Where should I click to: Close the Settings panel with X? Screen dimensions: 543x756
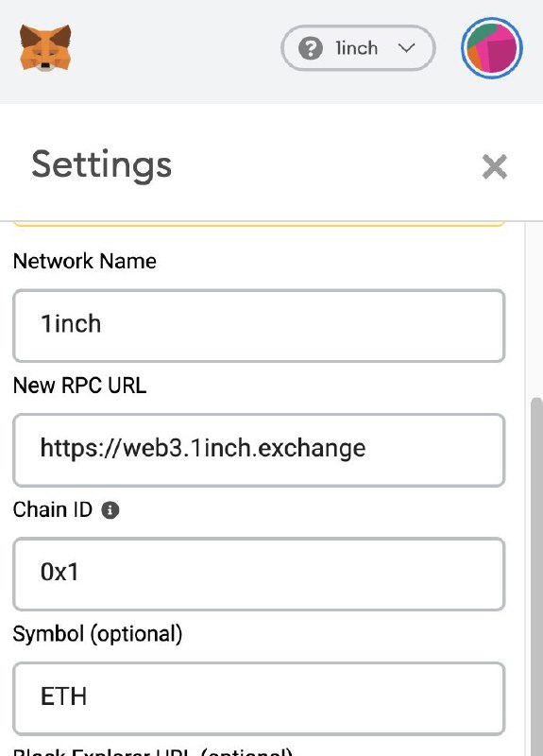pyautogui.click(x=494, y=167)
